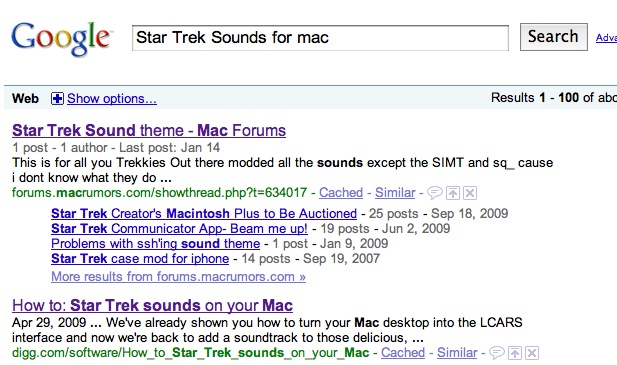Click inside the search query text field
This screenshot has height=365, width=617.
click(320, 38)
